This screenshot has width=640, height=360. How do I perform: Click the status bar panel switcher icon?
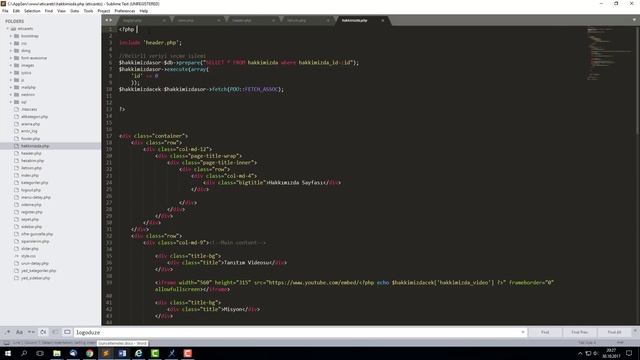point(7,343)
